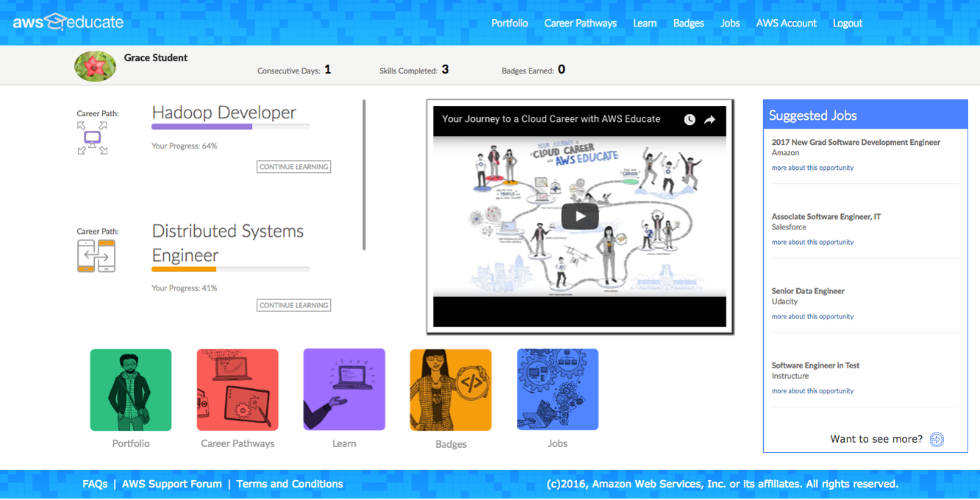The image size is (980, 500).
Task: Open the orange Badges tile
Action: [x=451, y=390]
